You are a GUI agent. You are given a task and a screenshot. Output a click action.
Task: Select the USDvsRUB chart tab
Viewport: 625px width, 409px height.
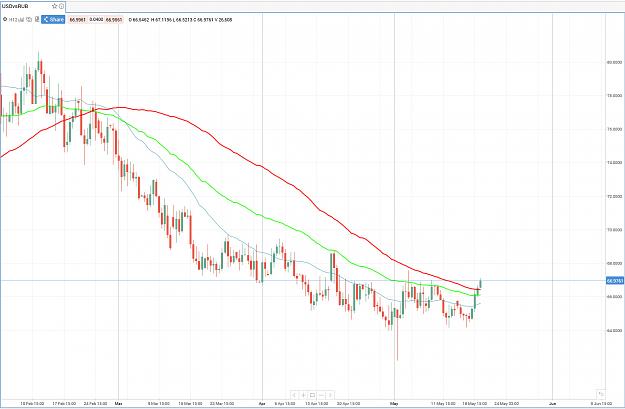pos(33,6)
